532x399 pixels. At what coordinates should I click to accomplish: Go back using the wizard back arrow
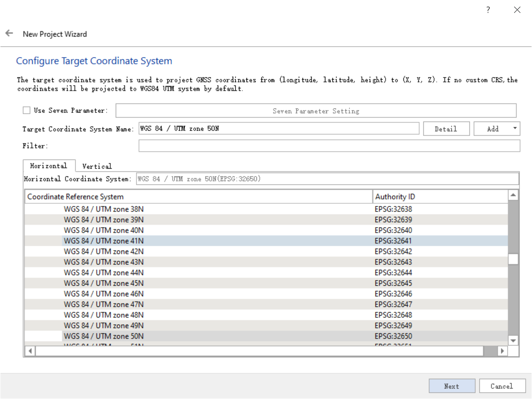[9, 33]
